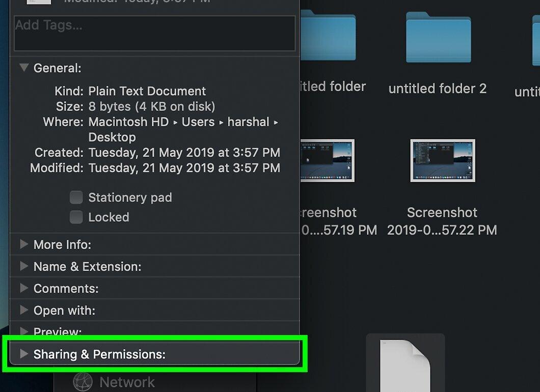
Task: Collapse the General section triangle
Action: pyautogui.click(x=24, y=67)
